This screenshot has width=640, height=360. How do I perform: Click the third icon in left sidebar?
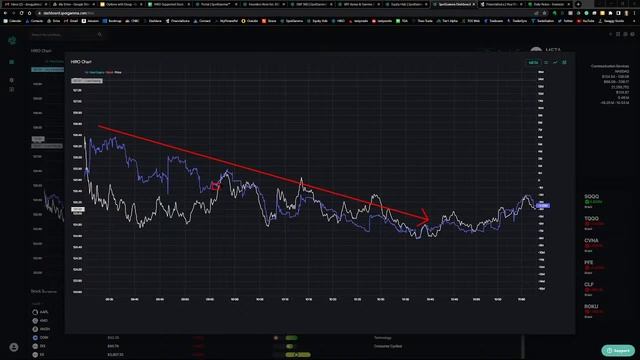[x=11, y=89]
